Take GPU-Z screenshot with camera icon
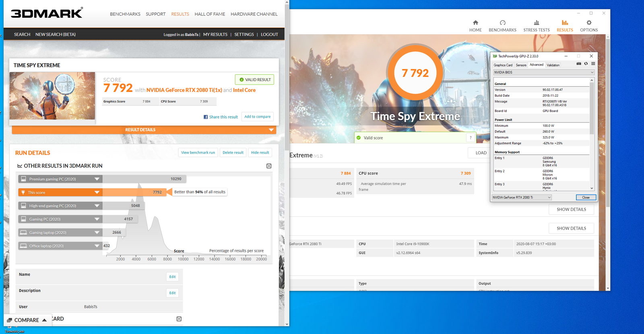Image resolution: width=644 pixels, height=334 pixels. coord(579,64)
